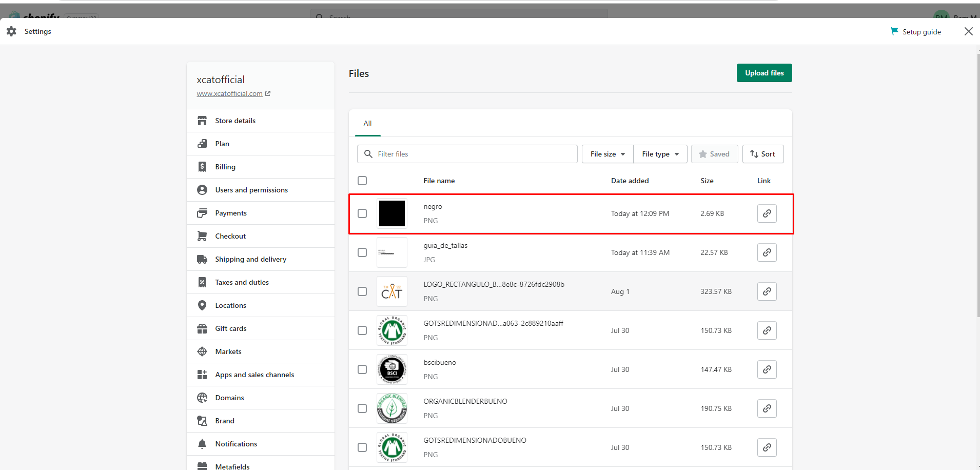Click the File name column header

pos(439,181)
